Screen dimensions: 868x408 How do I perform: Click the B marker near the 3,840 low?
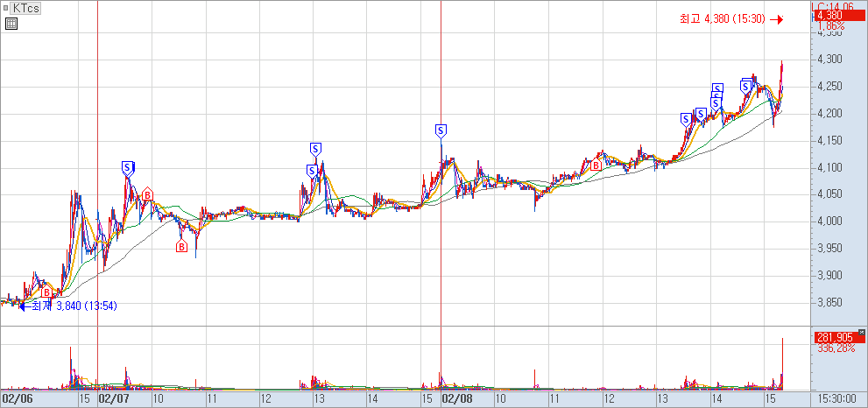point(47,293)
